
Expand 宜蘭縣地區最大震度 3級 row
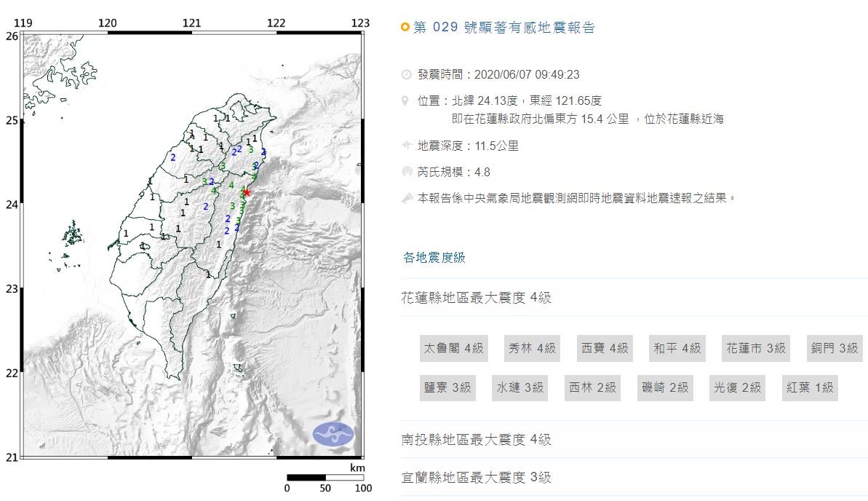coord(634,477)
